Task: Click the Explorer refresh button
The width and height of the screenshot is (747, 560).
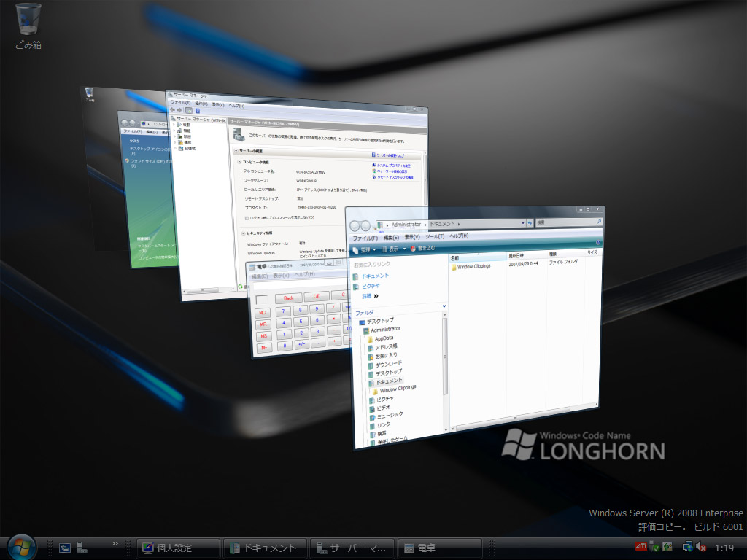Action: click(530, 223)
